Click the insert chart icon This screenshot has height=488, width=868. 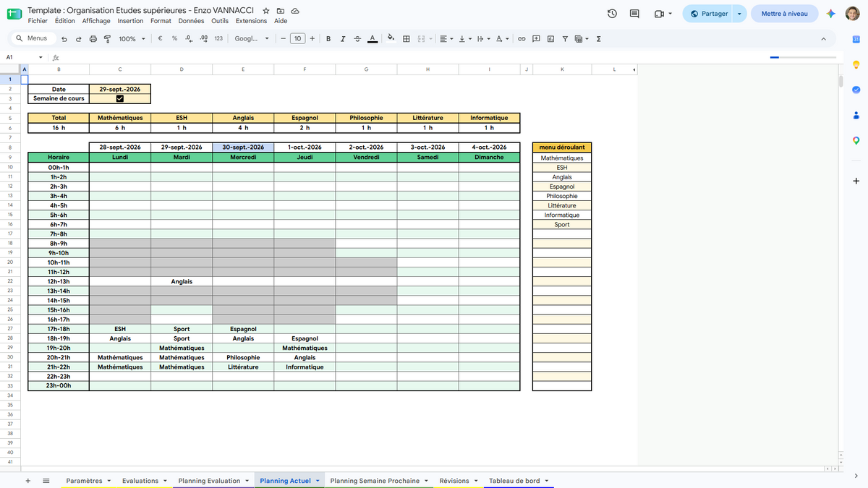point(550,38)
